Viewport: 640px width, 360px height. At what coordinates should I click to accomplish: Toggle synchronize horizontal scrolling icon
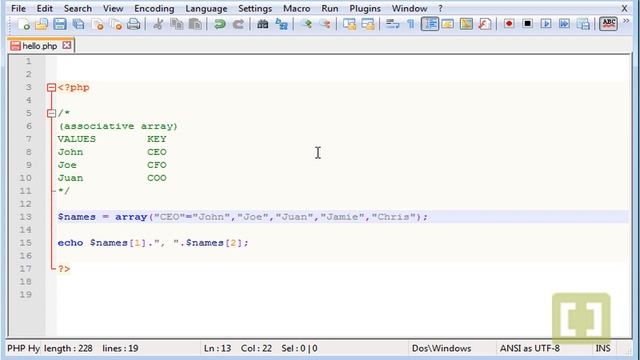[368, 24]
